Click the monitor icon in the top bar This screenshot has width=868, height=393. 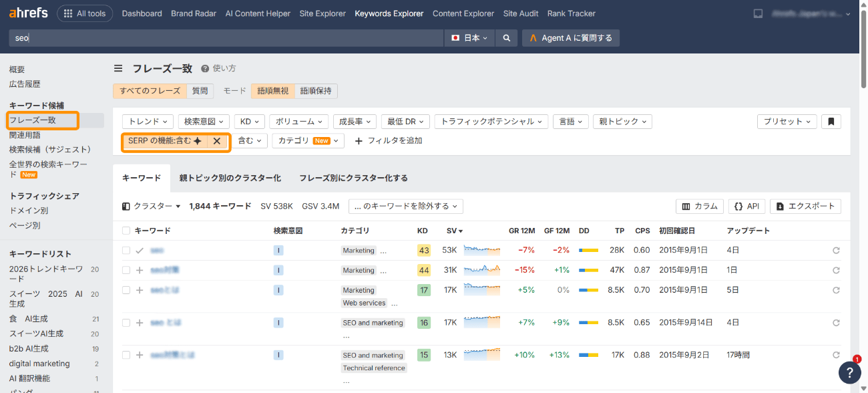[x=758, y=13]
